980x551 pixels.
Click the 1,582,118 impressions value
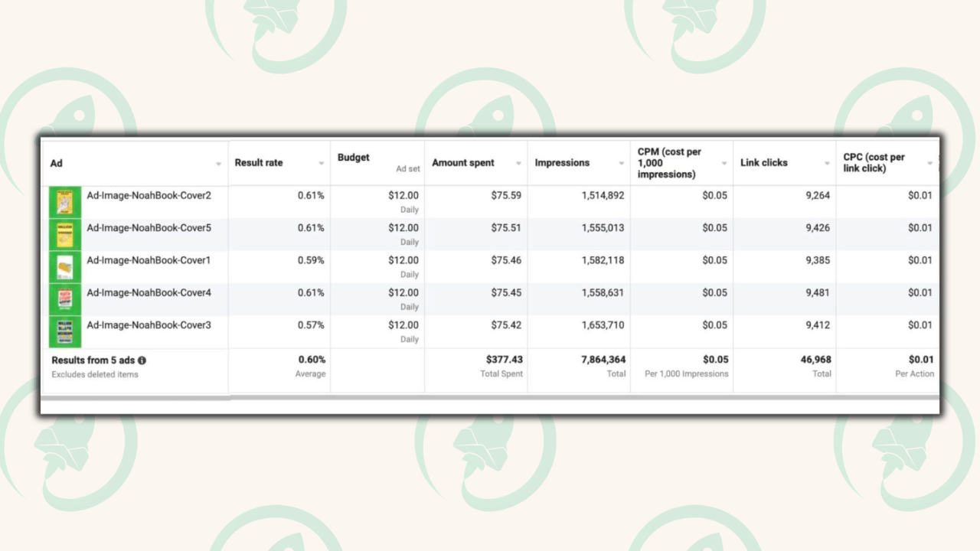pyautogui.click(x=603, y=260)
